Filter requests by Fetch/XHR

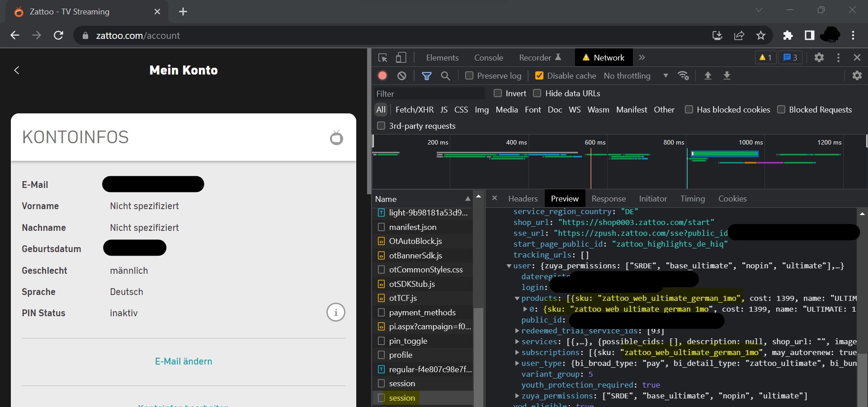coord(415,109)
